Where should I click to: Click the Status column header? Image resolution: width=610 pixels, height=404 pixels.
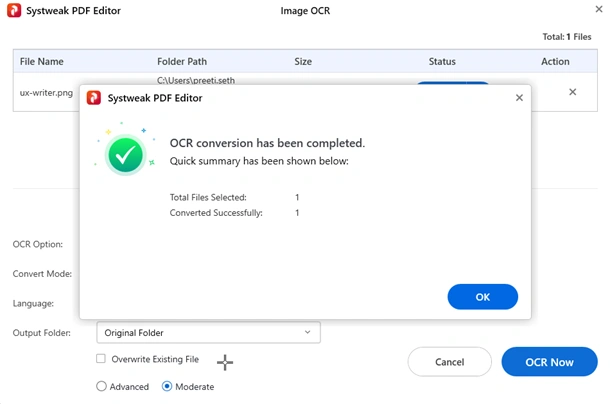(x=442, y=61)
